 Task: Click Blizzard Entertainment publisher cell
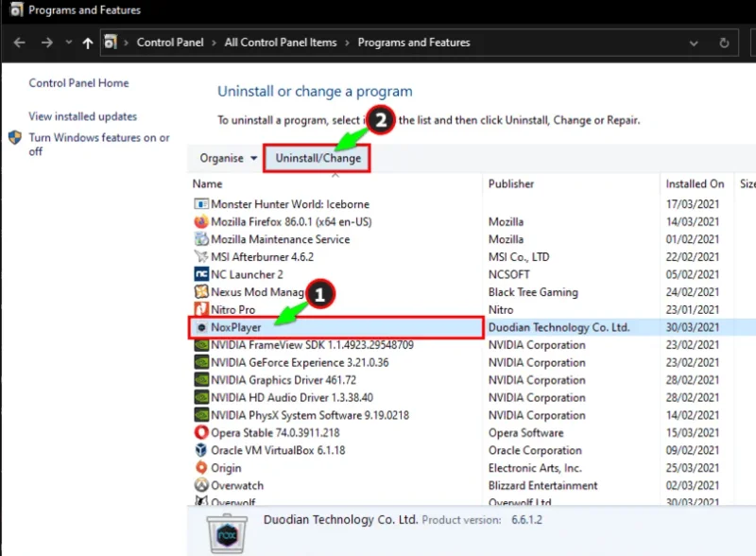[542, 485]
